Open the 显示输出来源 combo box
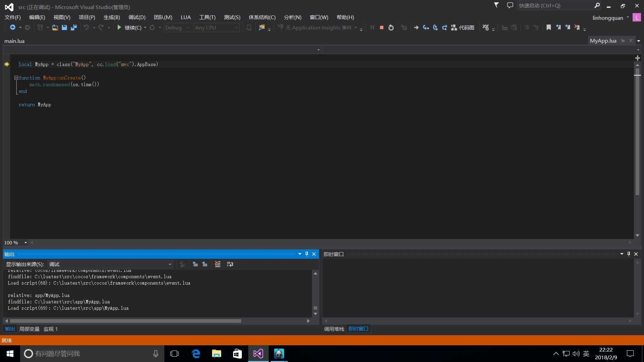Viewport: 644px width, 362px height. click(110, 264)
